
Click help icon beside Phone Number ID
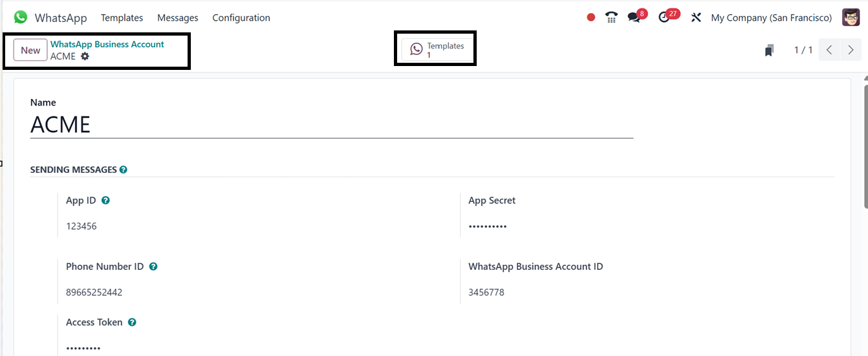(x=153, y=267)
